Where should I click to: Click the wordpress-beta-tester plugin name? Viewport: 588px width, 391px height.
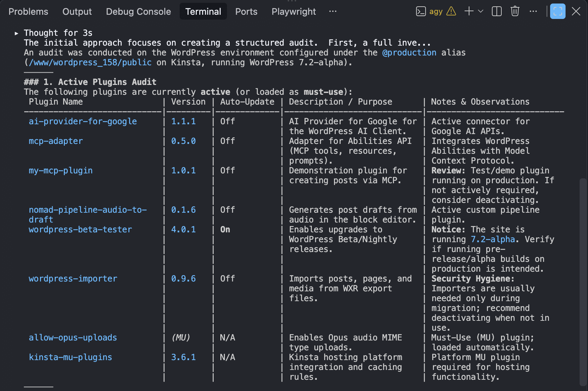80,230
